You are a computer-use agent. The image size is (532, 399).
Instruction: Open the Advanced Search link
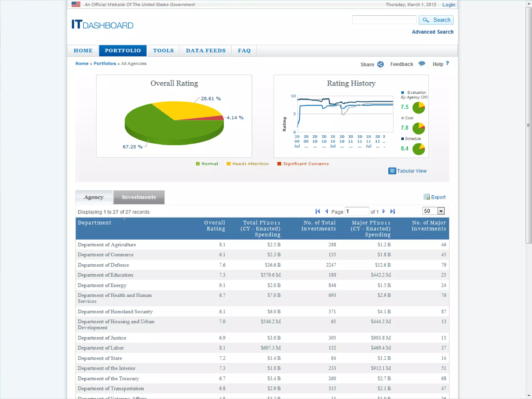pyautogui.click(x=433, y=32)
